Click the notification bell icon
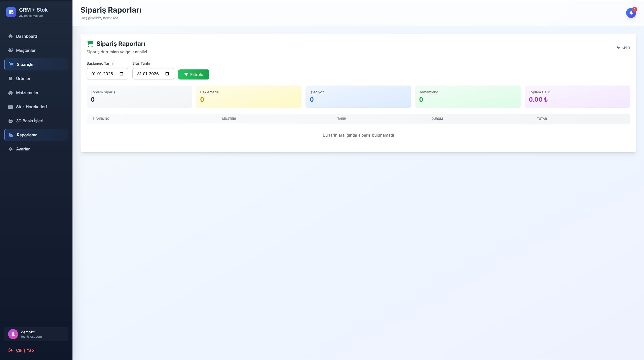The width and height of the screenshot is (644, 360). tap(631, 13)
